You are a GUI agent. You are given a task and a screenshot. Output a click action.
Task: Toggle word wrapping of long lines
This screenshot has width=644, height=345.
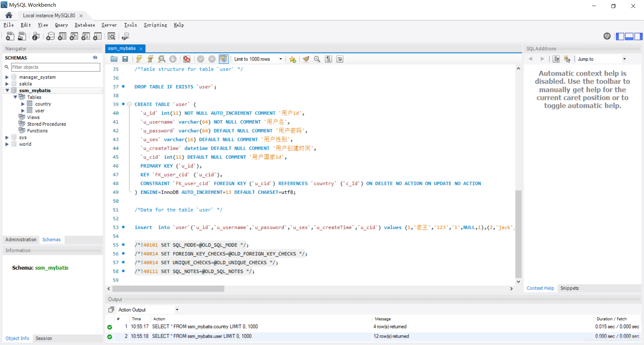tap(340, 59)
